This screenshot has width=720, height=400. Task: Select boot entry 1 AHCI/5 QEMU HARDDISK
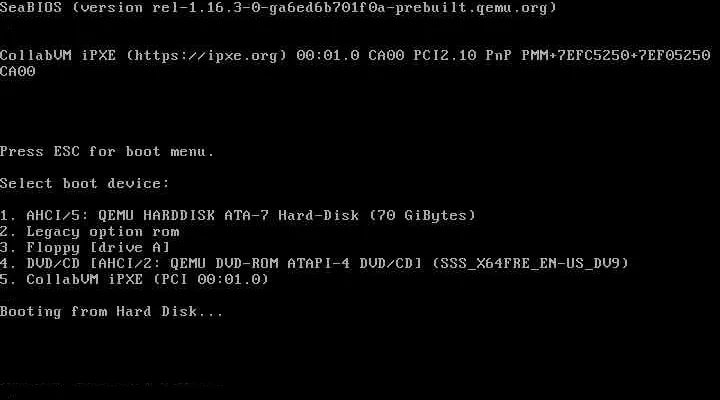pos(238,215)
